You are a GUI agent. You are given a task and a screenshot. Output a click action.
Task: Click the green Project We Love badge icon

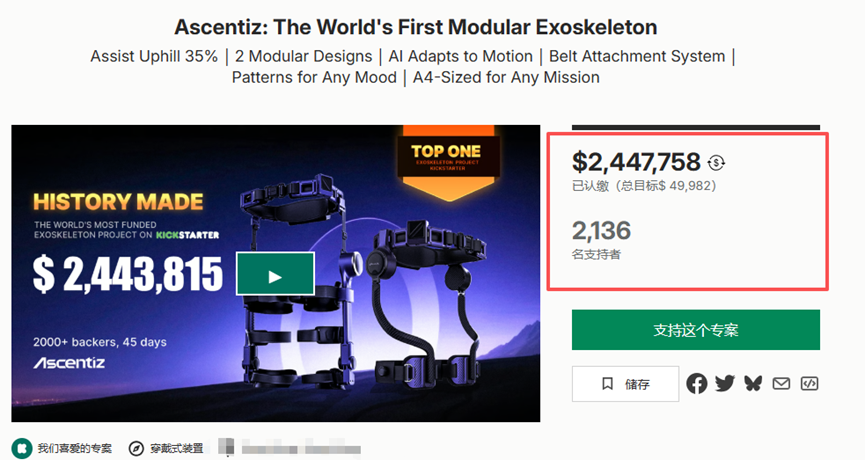point(21,448)
